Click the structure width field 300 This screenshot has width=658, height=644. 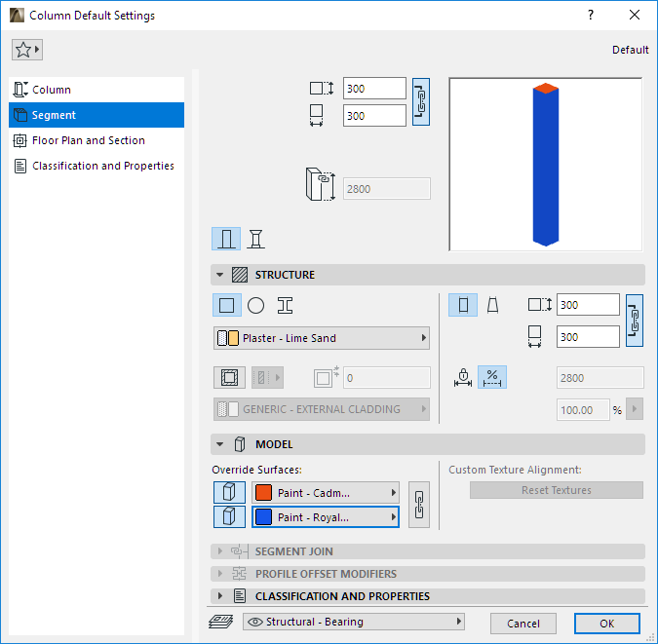(588, 337)
